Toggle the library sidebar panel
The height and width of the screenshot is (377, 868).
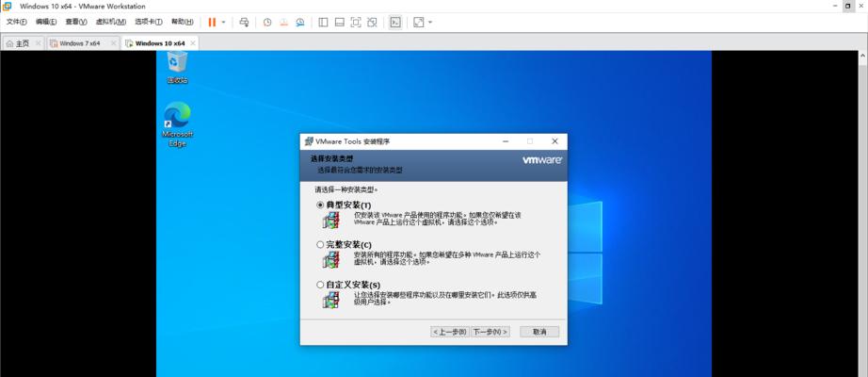(323, 23)
